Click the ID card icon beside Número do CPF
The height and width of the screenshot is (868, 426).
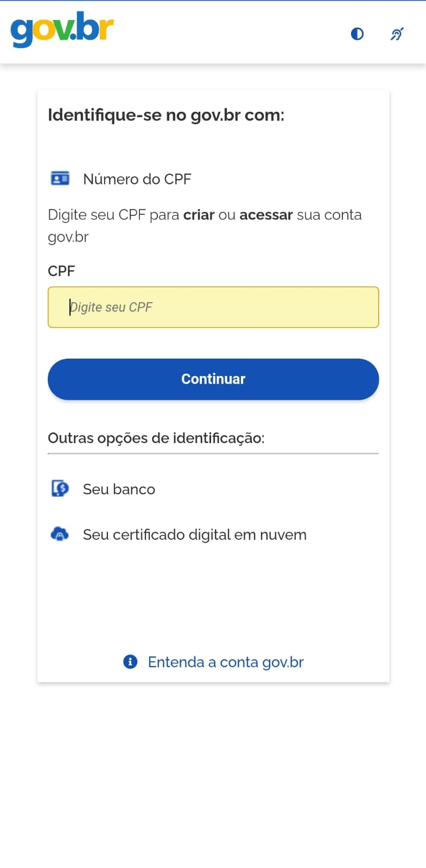point(60,178)
